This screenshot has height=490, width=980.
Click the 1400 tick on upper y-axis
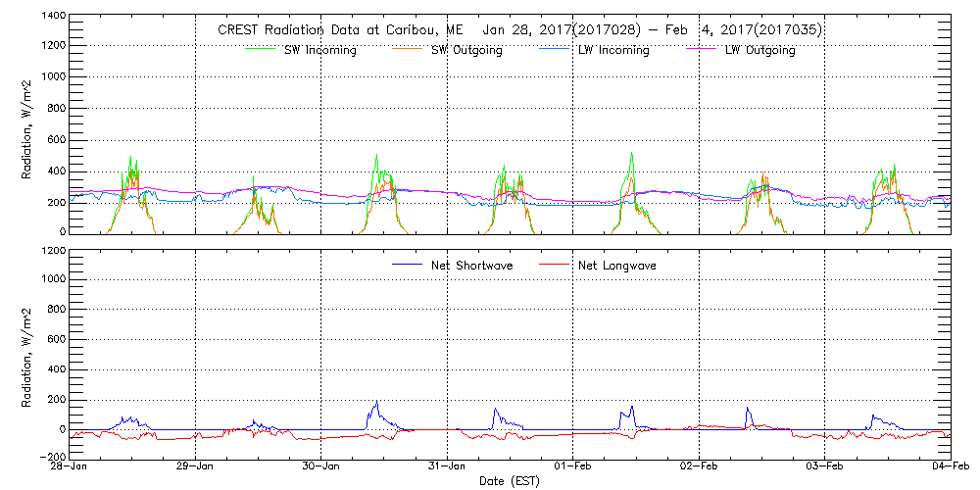(x=52, y=18)
